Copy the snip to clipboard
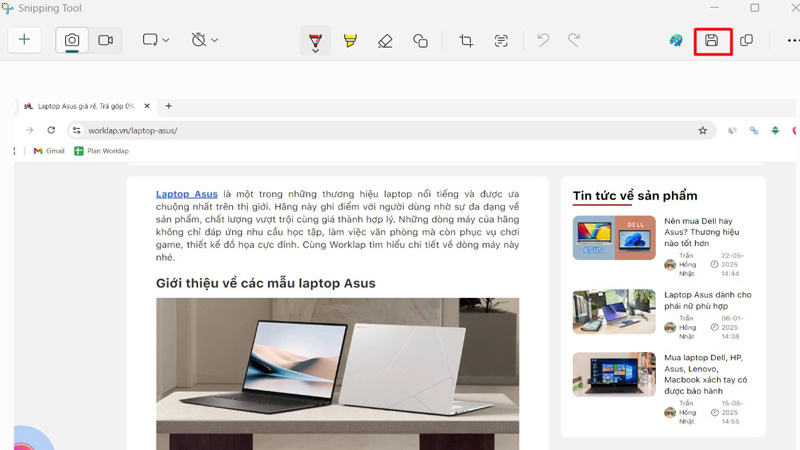800x450 pixels. point(746,40)
